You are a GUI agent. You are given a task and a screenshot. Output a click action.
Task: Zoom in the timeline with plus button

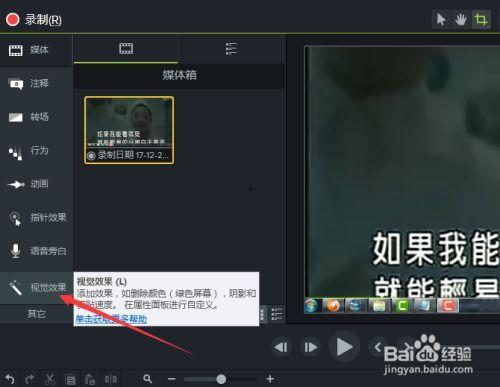(x=270, y=379)
